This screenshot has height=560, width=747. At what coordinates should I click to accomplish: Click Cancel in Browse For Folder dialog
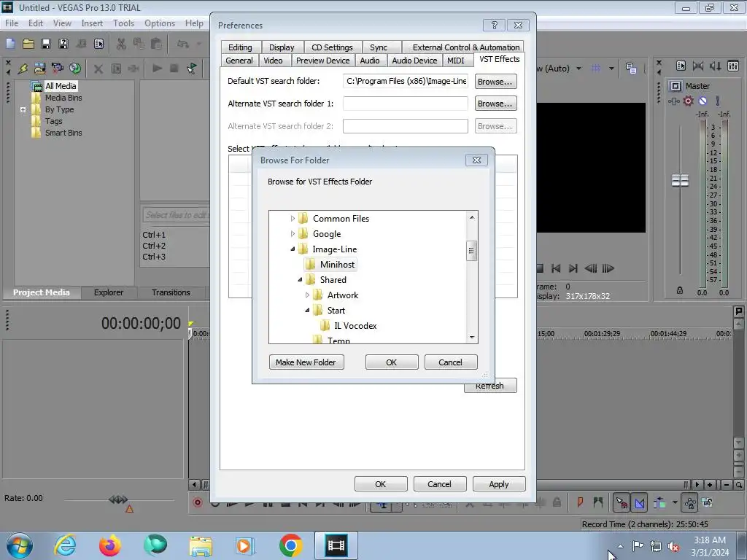click(451, 362)
